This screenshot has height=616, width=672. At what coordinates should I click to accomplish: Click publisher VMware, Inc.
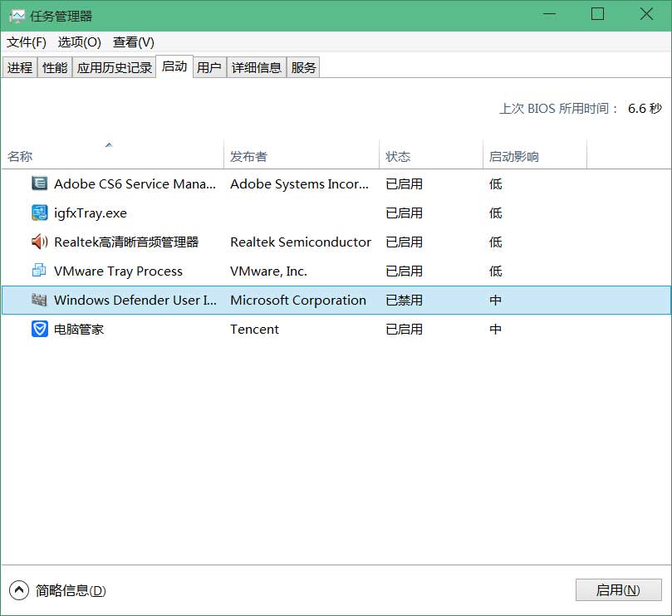[268, 271]
